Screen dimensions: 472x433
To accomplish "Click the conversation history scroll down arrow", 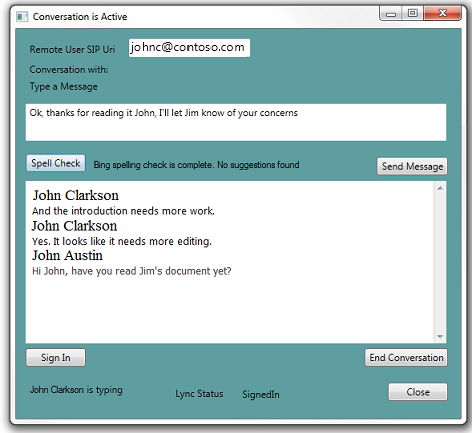I will 440,336.
